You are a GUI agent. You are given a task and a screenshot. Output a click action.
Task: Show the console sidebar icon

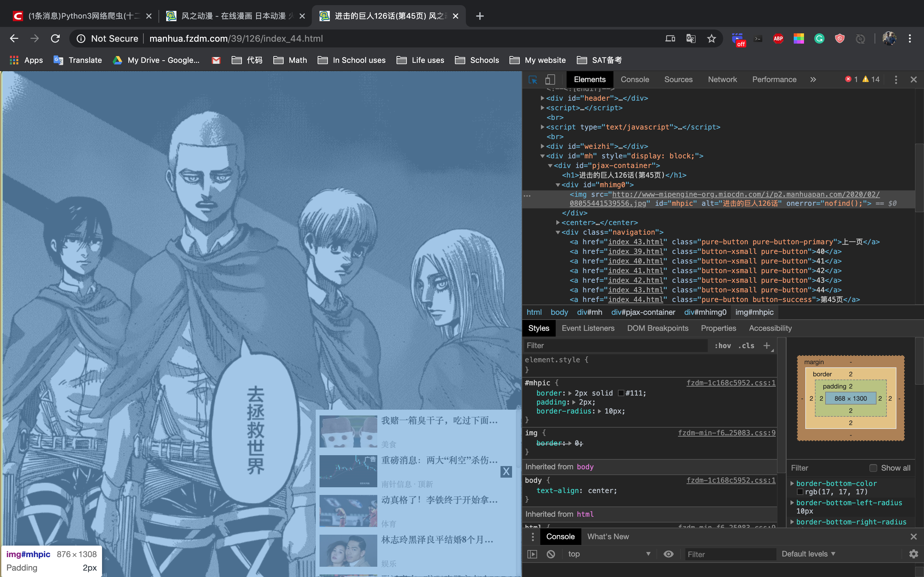click(x=532, y=554)
